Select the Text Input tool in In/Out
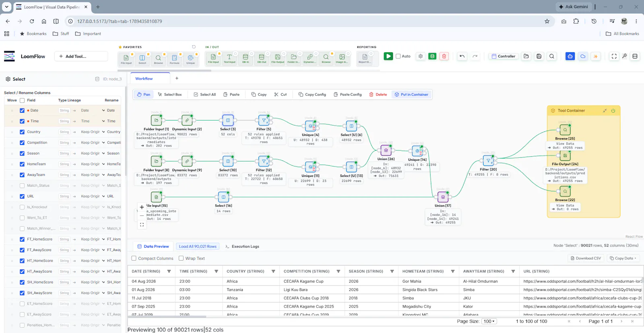Screen dimensions: 644x333 pos(229,58)
